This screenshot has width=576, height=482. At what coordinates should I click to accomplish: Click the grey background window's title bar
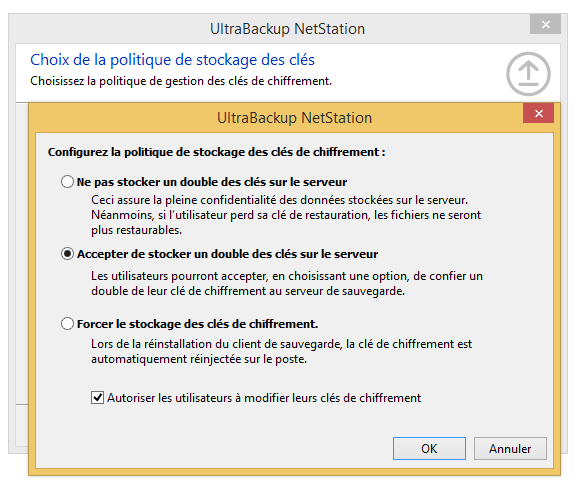pyautogui.click(x=269, y=29)
